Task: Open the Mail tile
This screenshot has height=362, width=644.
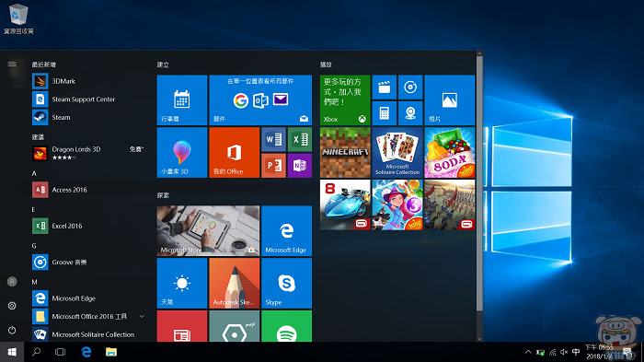Action: [260, 100]
